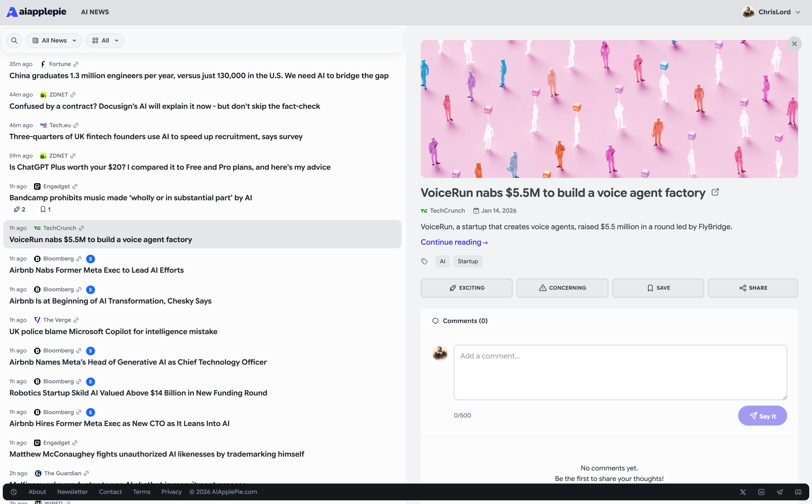Follow the Continue reading link
The height and width of the screenshot is (504, 812).
tap(454, 242)
